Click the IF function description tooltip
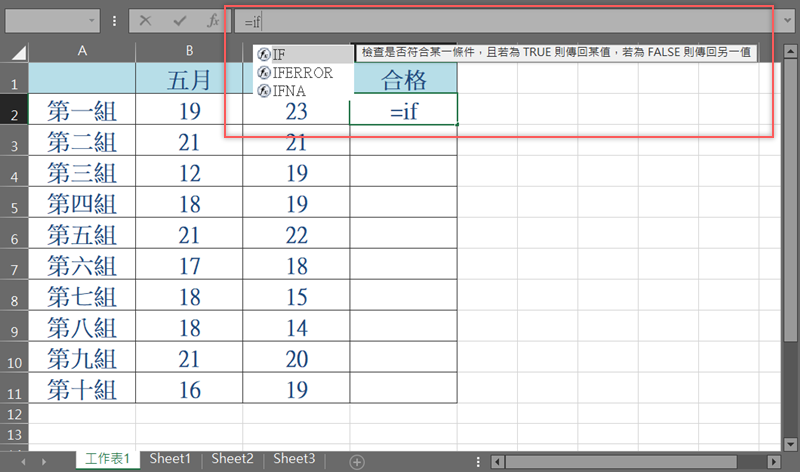 pos(556,52)
